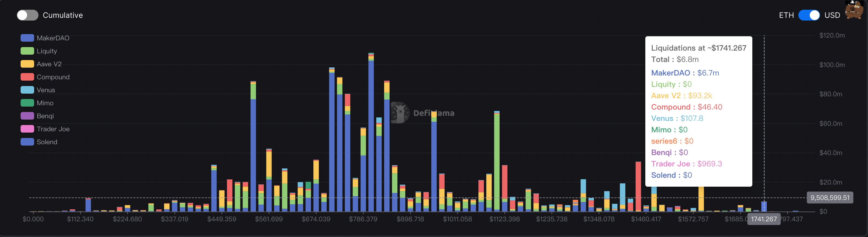Screen dimensions: 868x237
Task: Click the MakerDAO legend color swatch
Action: [x=27, y=38]
